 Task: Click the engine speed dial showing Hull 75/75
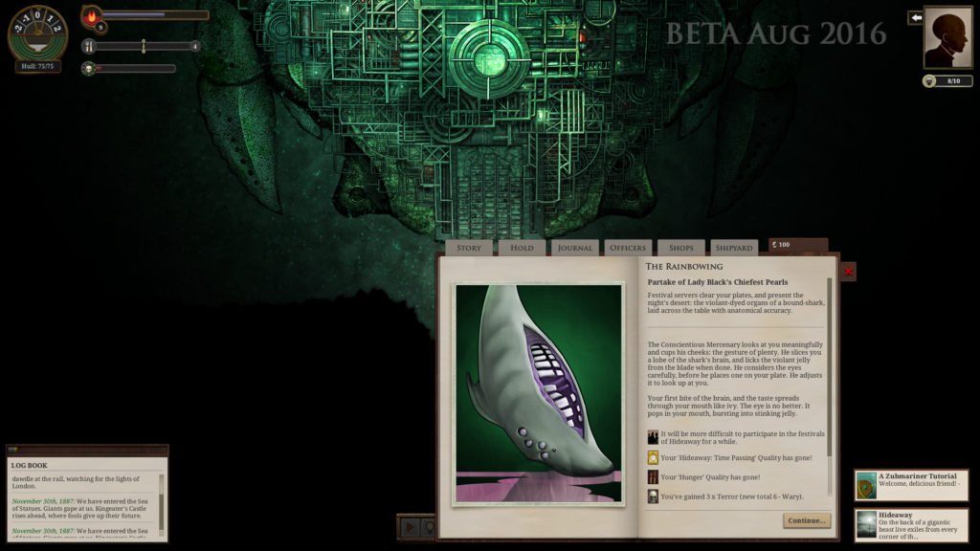[38, 38]
